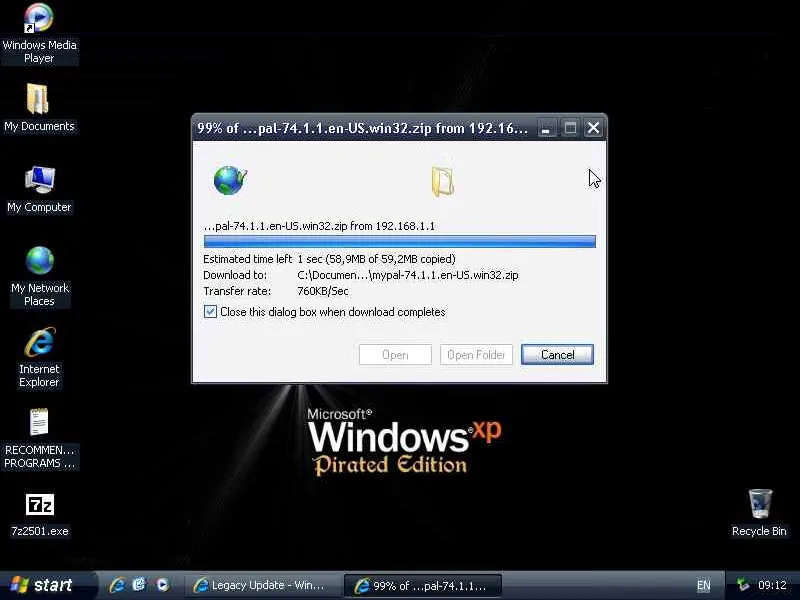The height and width of the screenshot is (600, 800).
Task: Uncheck Close this dialog box when download completes
Action: click(x=210, y=312)
